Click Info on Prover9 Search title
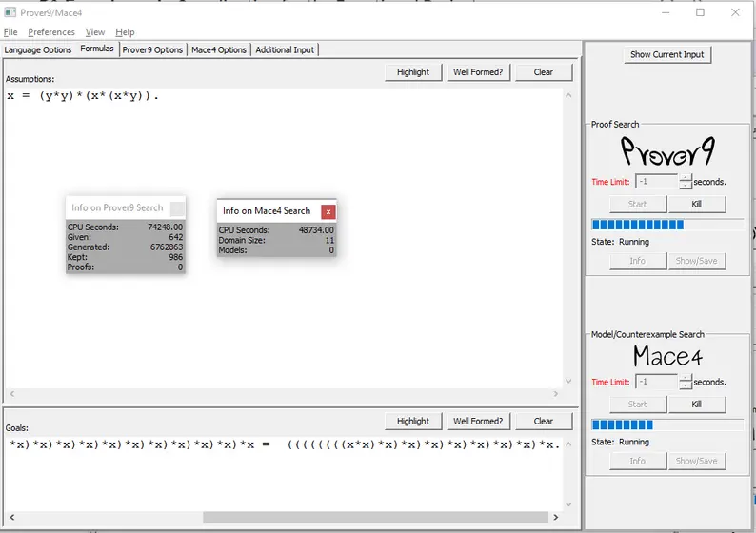Screen dimensions: 756x533 coord(117,208)
